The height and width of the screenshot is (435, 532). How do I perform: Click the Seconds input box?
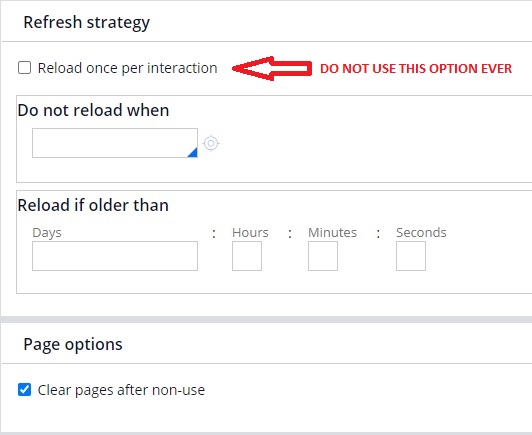click(x=411, y=256)
